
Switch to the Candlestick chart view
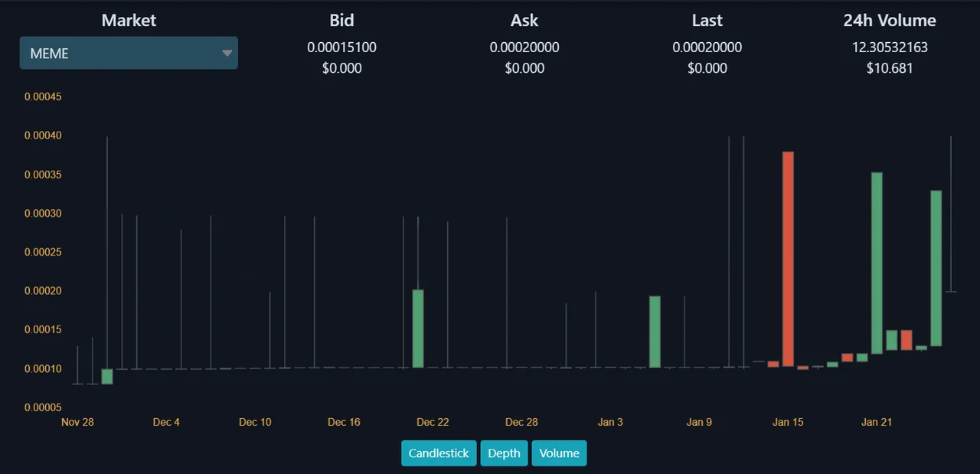[439, 453]
